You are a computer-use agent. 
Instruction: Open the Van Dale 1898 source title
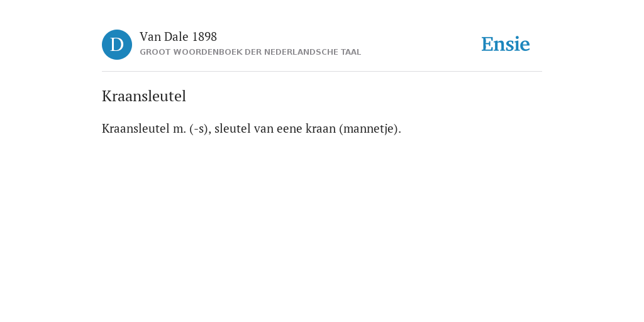[x=178, y=37]
